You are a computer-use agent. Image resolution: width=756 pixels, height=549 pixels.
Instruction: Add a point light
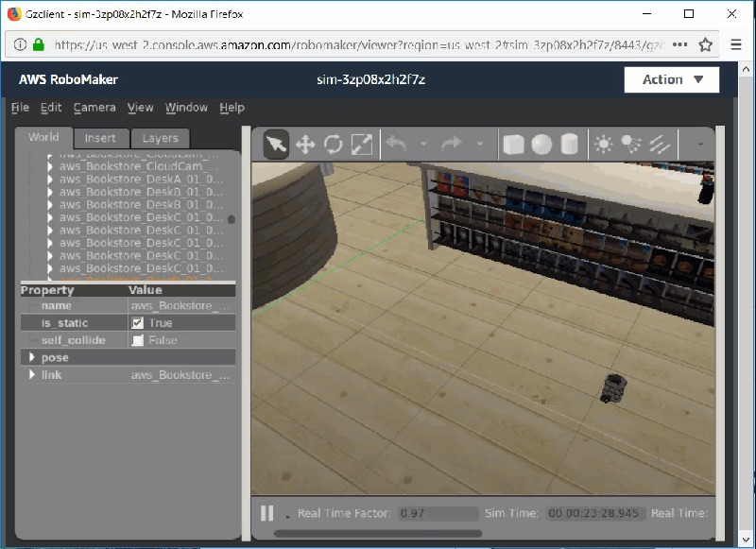(603, 144)
